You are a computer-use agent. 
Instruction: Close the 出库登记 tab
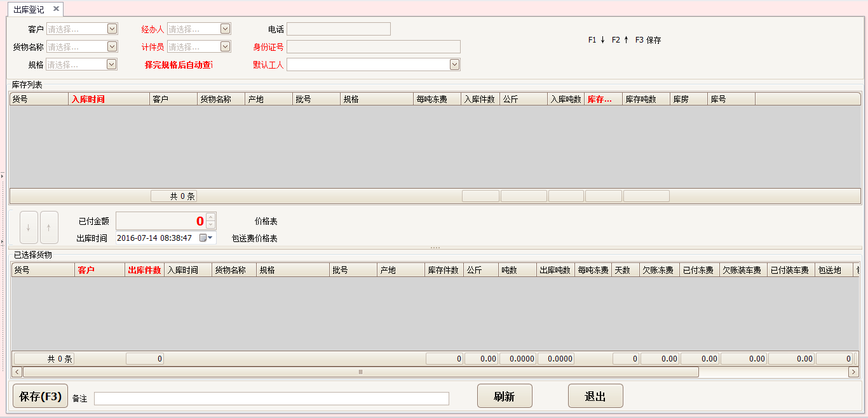click(x=56, y=9)
